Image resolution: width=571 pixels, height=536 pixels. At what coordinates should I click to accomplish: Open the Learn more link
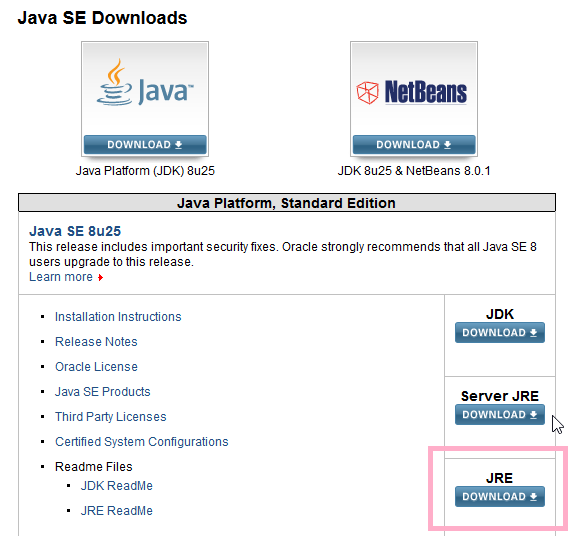pos(61,277)
